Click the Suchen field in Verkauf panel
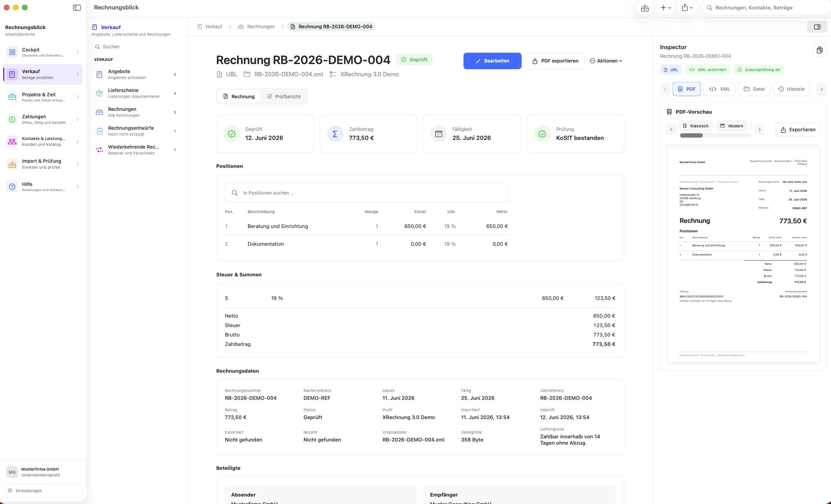Viewport: 831px width, 504px height. tap(136, 47)
